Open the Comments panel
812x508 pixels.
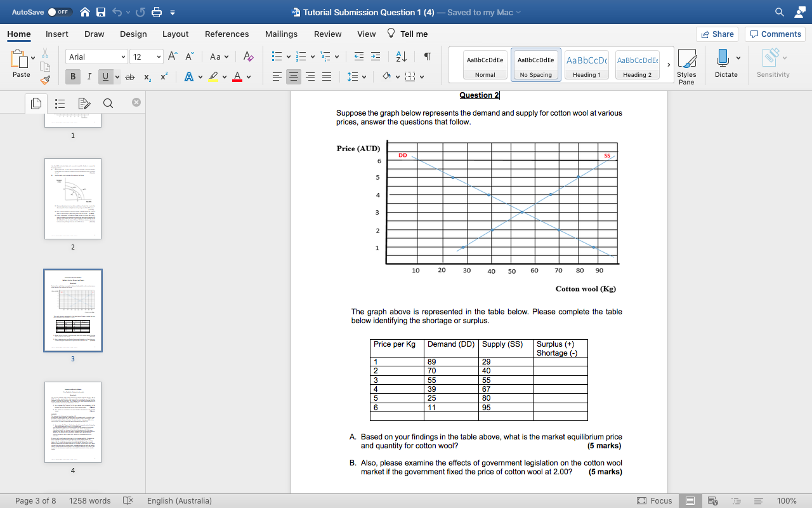(775, 34)
